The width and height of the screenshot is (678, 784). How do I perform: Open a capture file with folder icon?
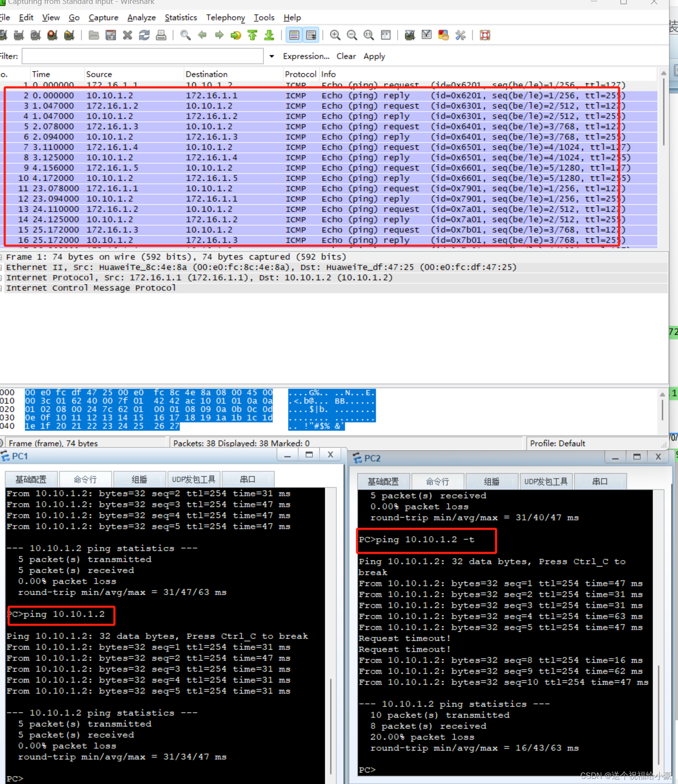[94, 35]
